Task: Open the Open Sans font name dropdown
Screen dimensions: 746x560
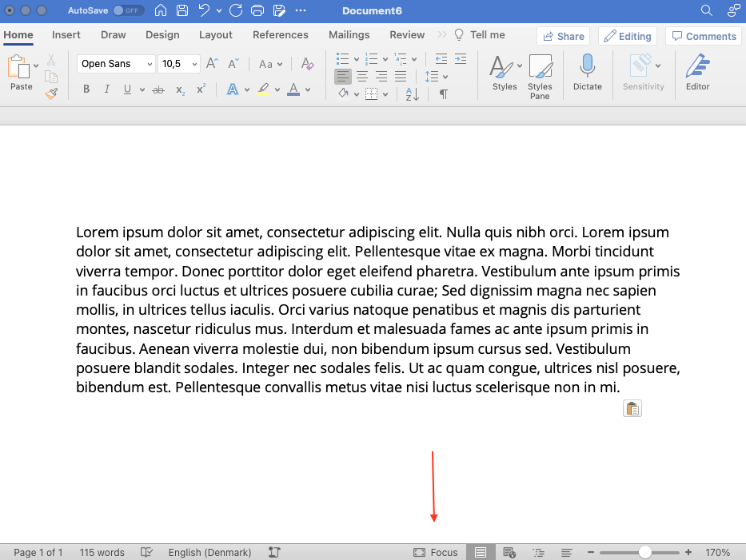Action: pos(150,64)
